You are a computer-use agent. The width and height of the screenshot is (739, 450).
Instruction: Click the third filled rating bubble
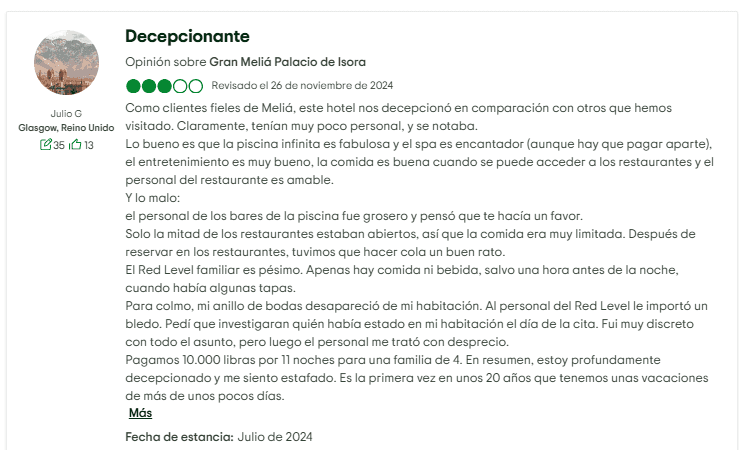click(164, 86)
